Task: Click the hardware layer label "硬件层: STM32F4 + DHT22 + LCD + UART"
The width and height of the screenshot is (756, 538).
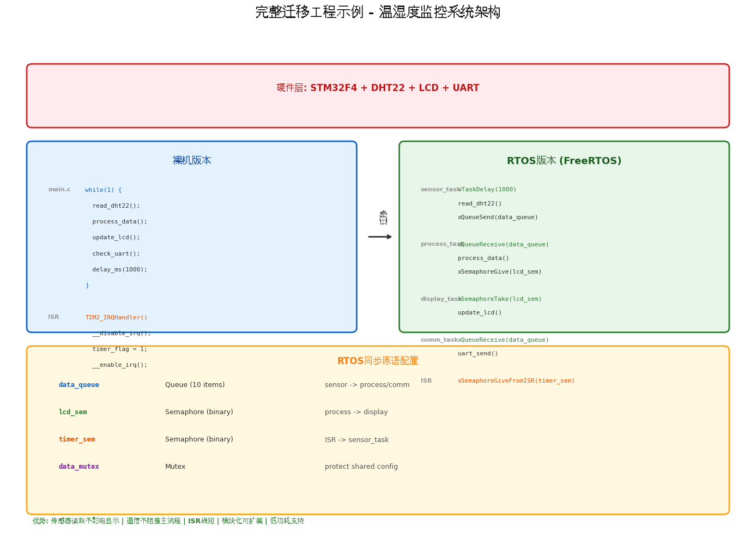Action: pyautogui.click(x=378, y=88)
